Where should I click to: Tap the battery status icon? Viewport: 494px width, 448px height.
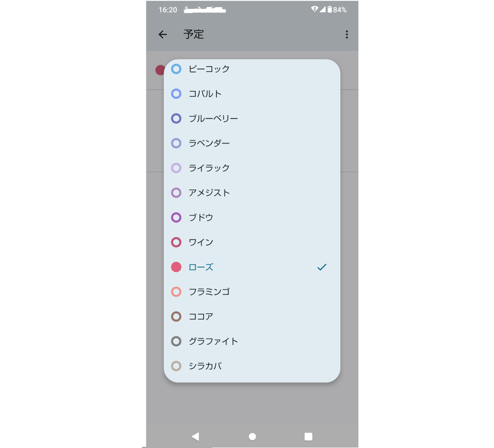(x=330, y=10)
